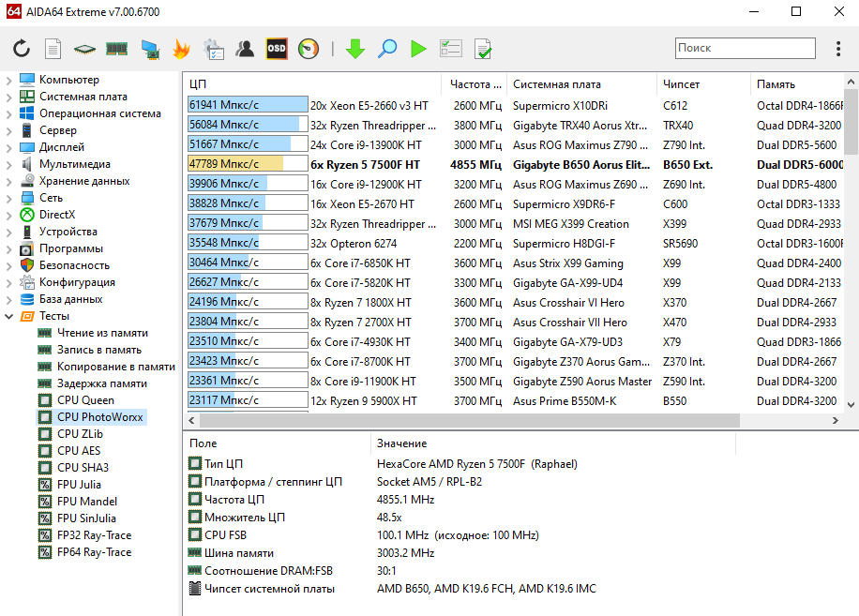The image size is (859, 616).
Task: Open the CPU Queen test
Action: (85, 400)
